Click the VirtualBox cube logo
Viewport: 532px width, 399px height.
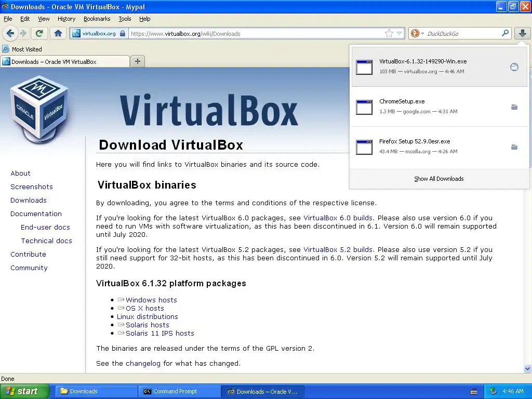(38, 110)
